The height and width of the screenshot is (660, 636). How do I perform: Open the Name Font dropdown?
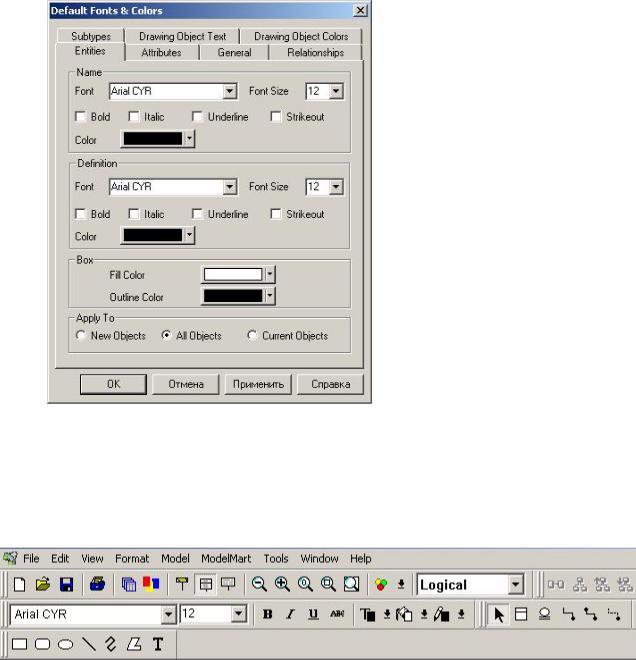tap(229, 91)
